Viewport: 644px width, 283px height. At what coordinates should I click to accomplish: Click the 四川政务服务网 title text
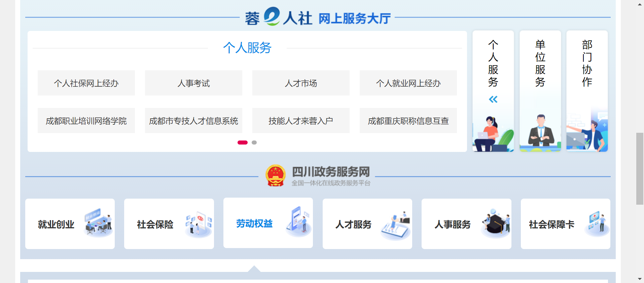tap(331, 172)
